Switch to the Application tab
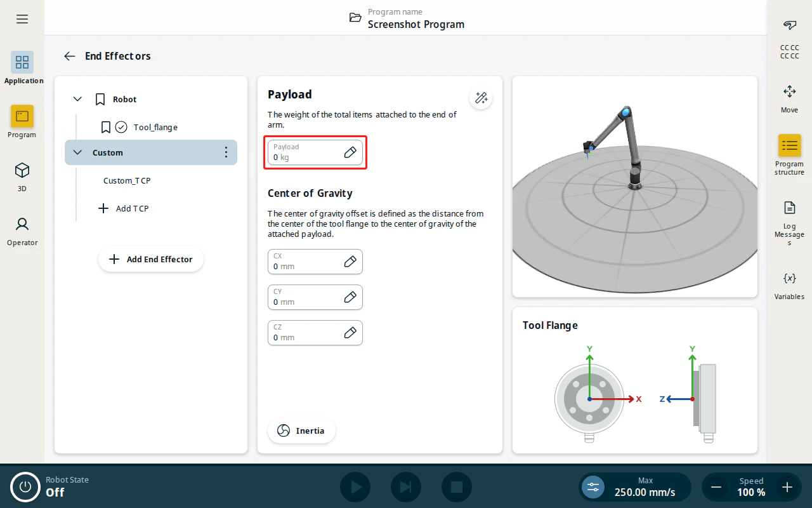This screenshot has width=812, height=508. coord(22,68)
